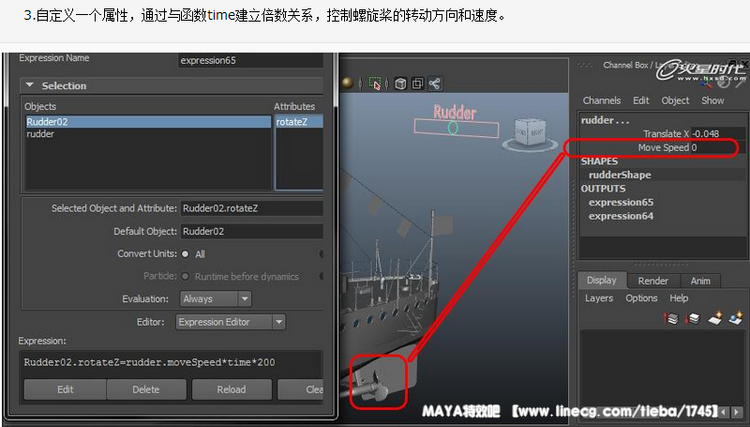Click the cube object icon in toolbar
Image resolution: width=750 pixels, height=427 pixels.
click(x=401, y=84)
